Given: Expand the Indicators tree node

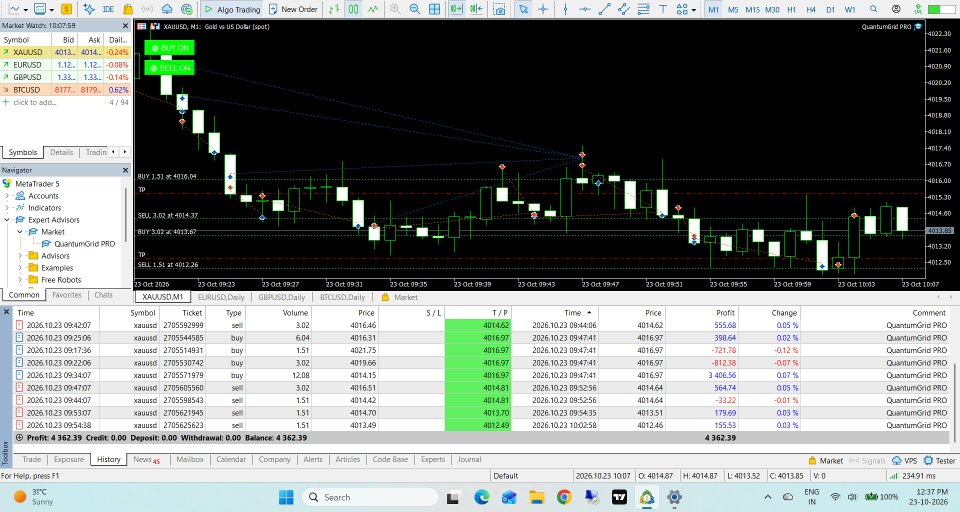Looking at the screenshot, I should [x=7, y=208].
